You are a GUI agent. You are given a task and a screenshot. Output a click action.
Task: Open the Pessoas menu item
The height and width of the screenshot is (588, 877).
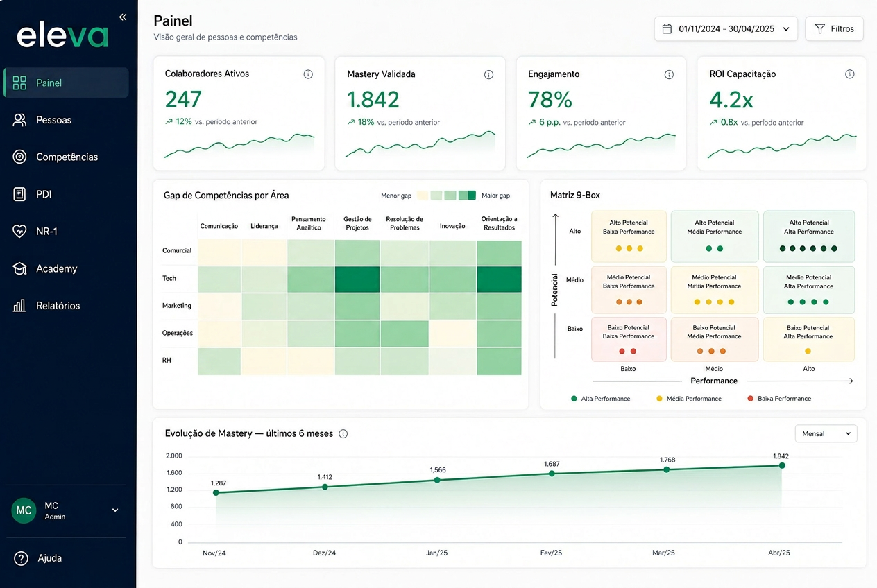(x=66, y=120)
